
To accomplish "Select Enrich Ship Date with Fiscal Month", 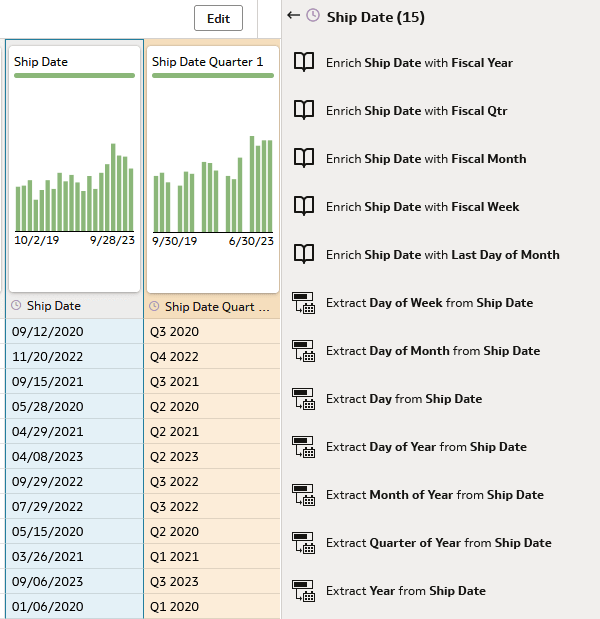I will click(x=426, y=159).
